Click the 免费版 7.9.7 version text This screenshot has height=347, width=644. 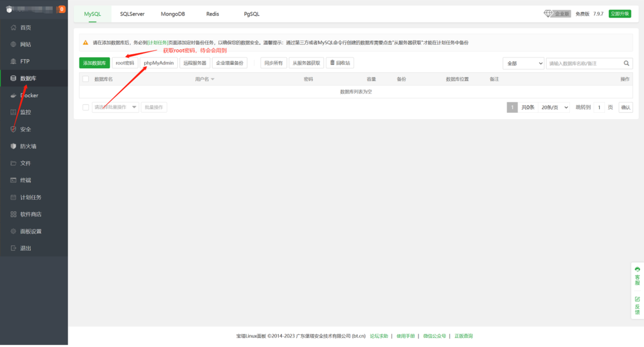(589, 14)
